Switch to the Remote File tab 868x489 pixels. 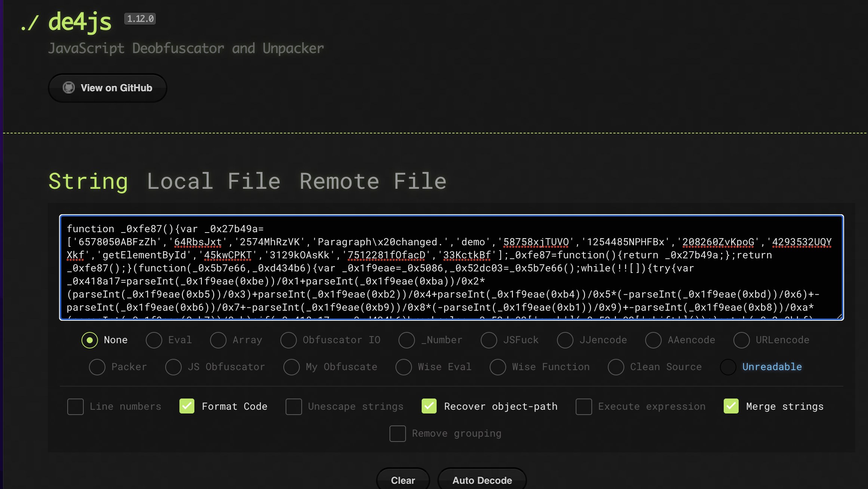(373, 181)
